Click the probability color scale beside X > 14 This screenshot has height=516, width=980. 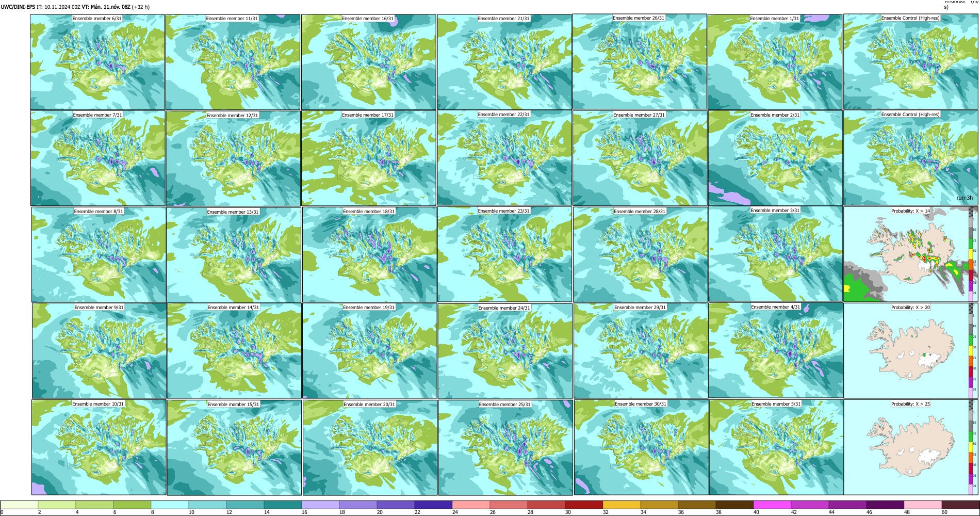[972, 254]
